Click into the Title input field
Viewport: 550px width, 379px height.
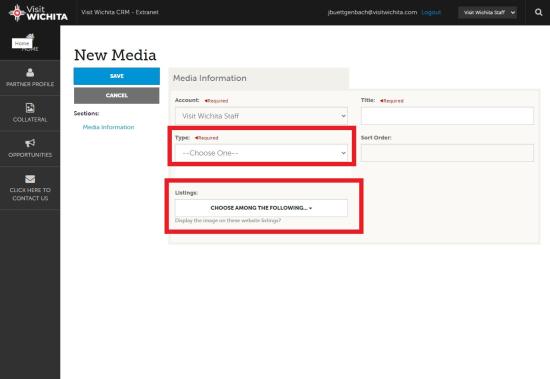[x=448, y=116]
